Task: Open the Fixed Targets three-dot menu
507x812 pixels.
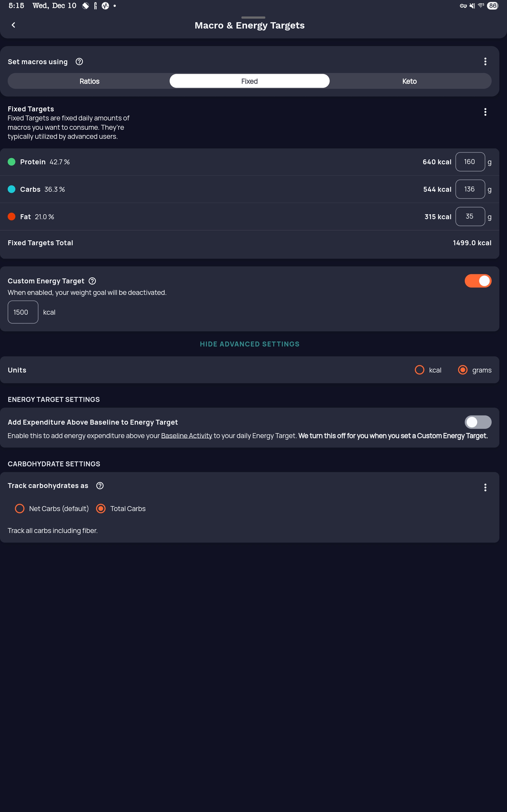Action: pyautogui.click(x=485, y=112)
